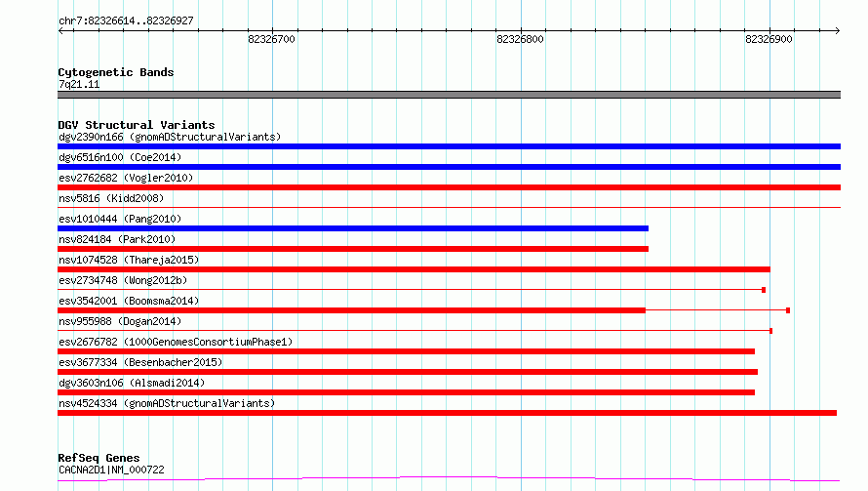
Task: Select the CACNA2D1|NM_000722 gene label
Action: coord(111,470)
